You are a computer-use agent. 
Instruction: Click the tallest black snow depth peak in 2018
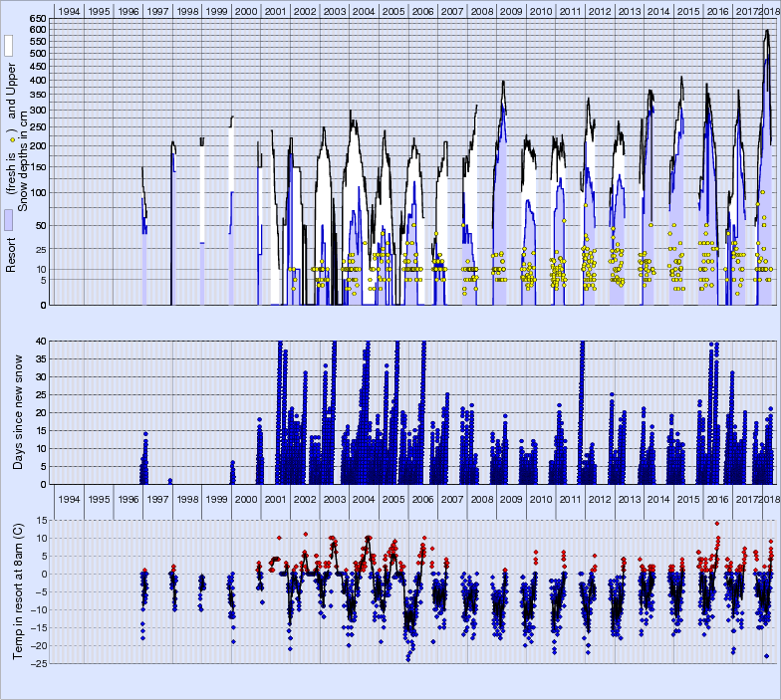tap(766, 31)
